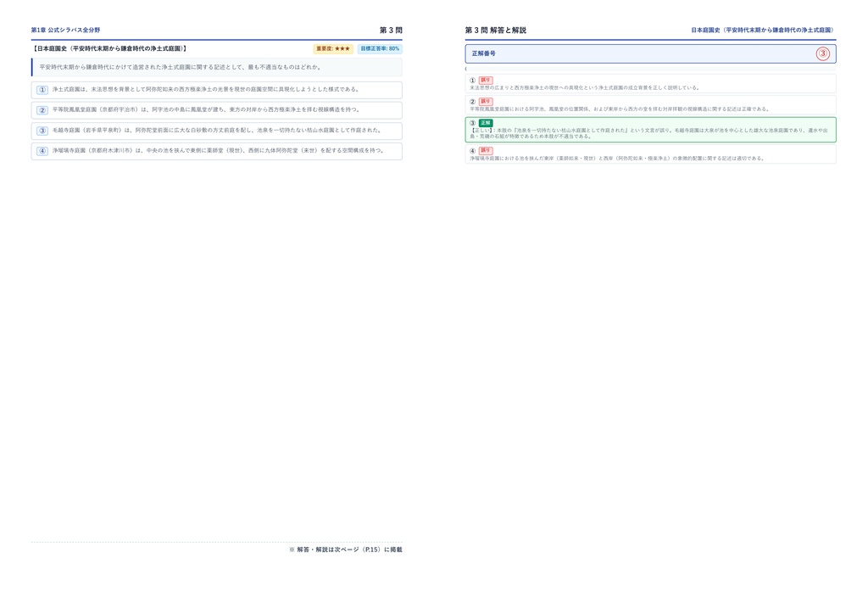Select choice number box ① on the question page
This screenshot has width=868, height=614.
click(42, 90)
